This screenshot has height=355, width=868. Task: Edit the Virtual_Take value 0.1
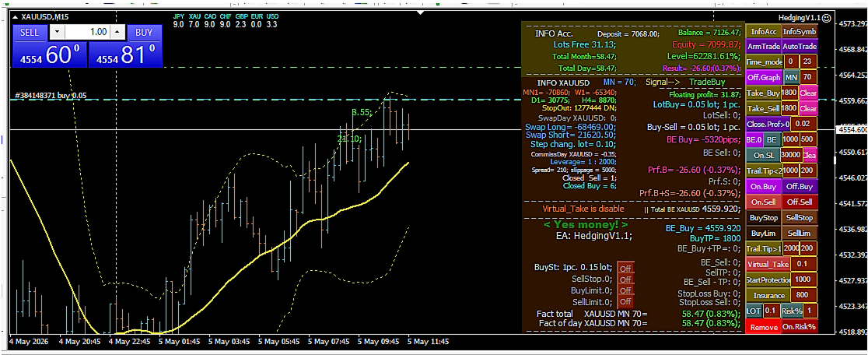tap(804, 264)
